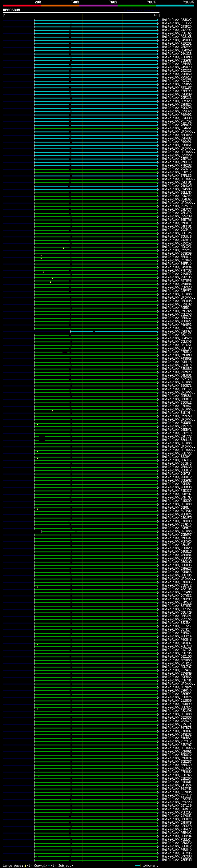Open hit UniRef100_A9U136
The width and height of the screenshot is (197, 868).
(176, 278)
